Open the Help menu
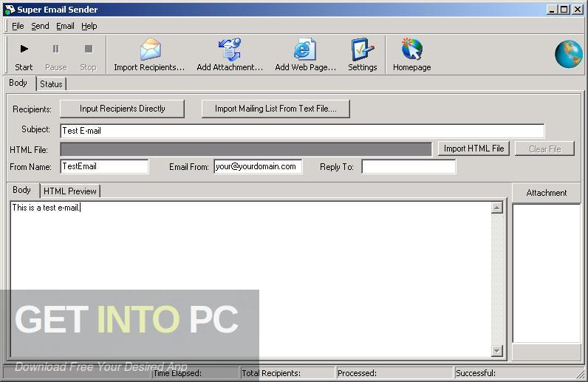 [x=89, y=26]
